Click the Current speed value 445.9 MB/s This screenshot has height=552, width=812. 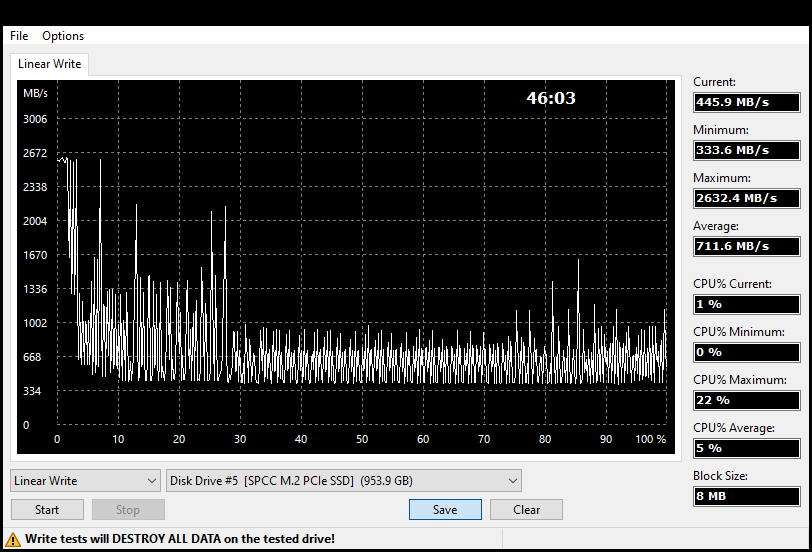(747, 102)
